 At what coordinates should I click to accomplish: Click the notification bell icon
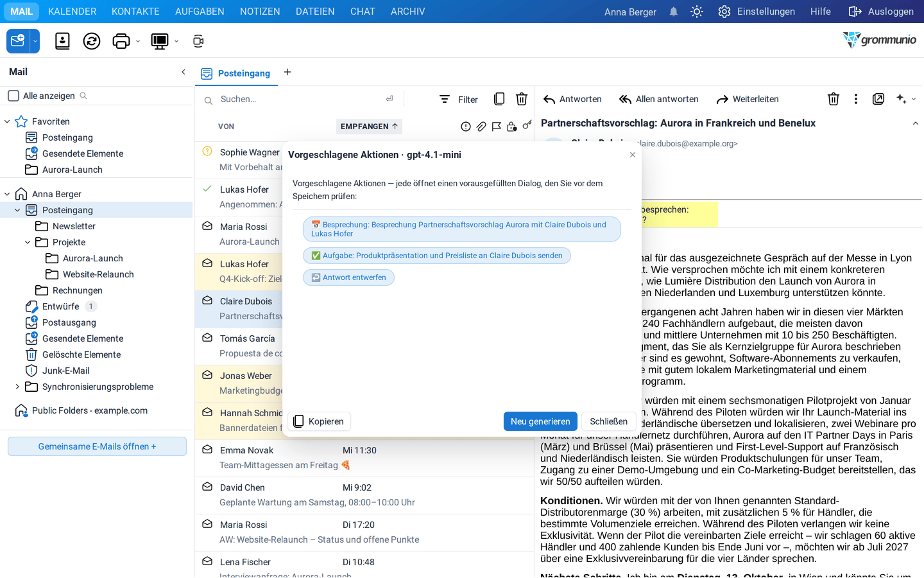tap(673, 12)
